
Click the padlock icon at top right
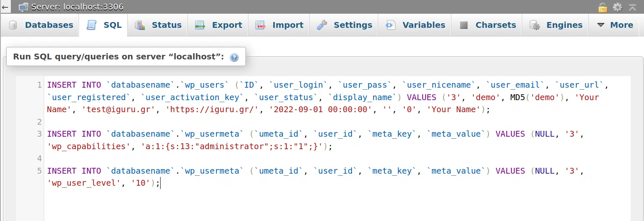coord(602,7)
